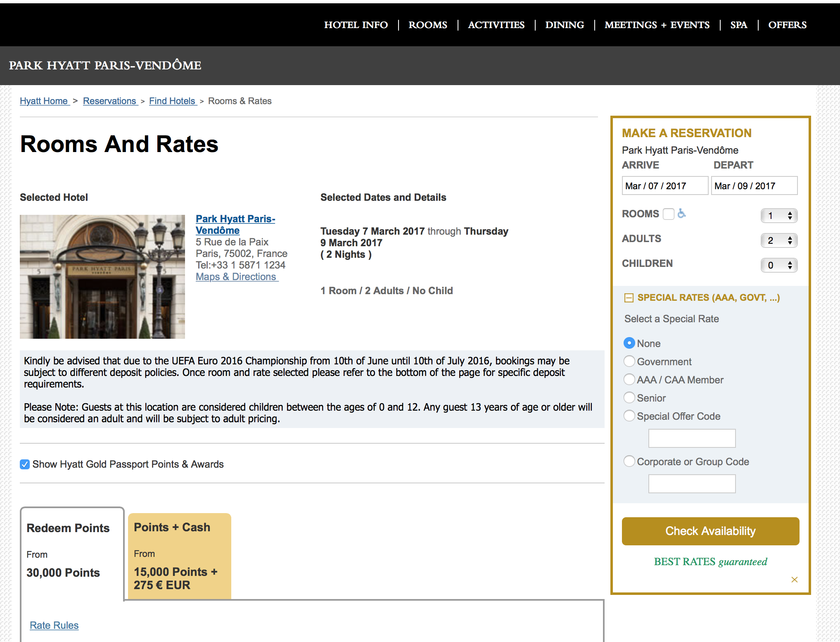Switch to the Redeem Points tab
This screenshot has height=642, width=840.
[x=72, y=554]
